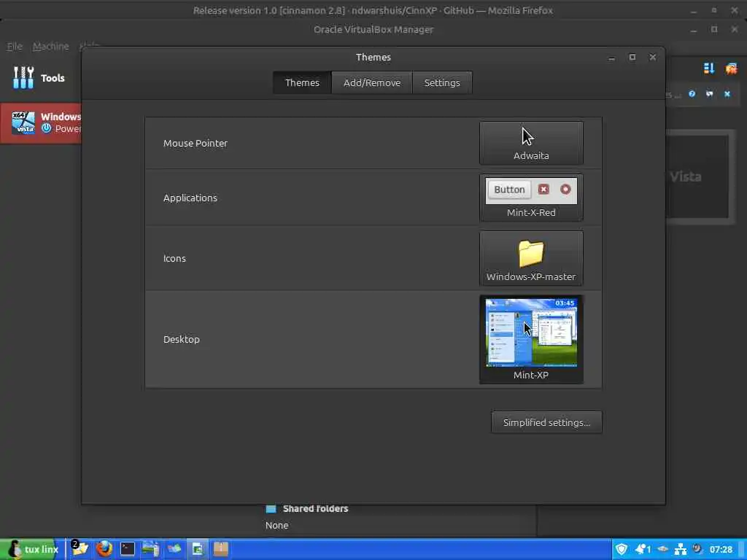Click the 07:28 clock in the taskbar
This screenshot has height=560, width=747.
[x=721, y=550]
